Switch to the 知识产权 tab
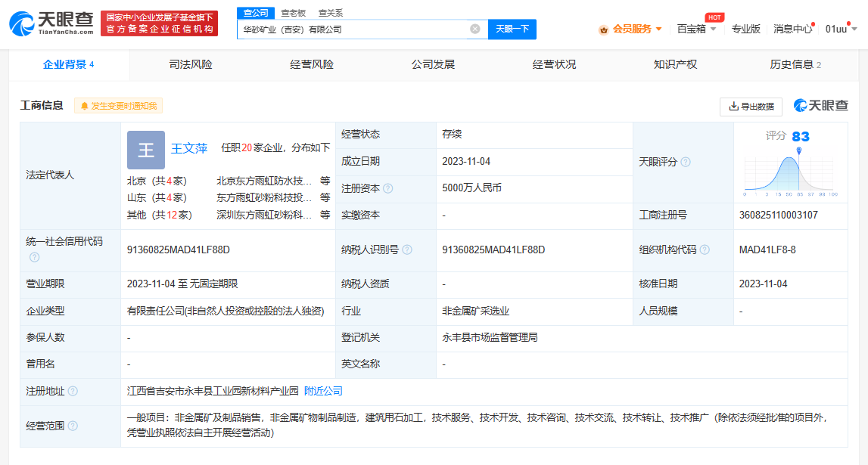 pos(675,65)
